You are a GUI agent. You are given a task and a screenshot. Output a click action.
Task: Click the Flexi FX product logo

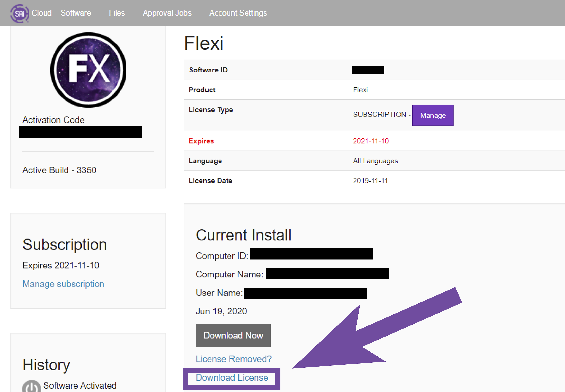point(88,70)
